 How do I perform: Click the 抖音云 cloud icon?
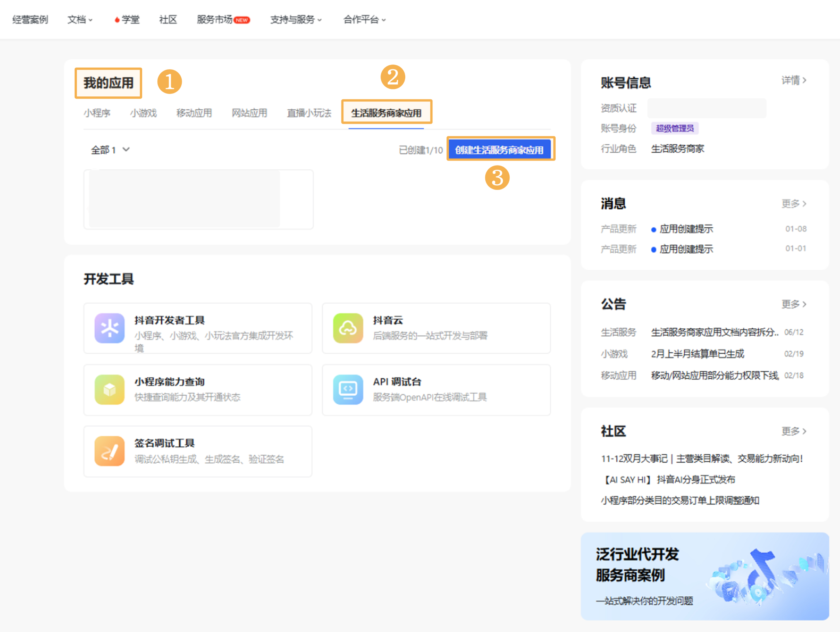tap(348, 328)
